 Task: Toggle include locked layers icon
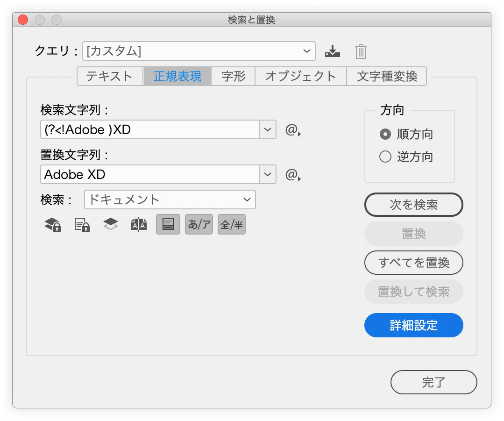coord(53,224)
